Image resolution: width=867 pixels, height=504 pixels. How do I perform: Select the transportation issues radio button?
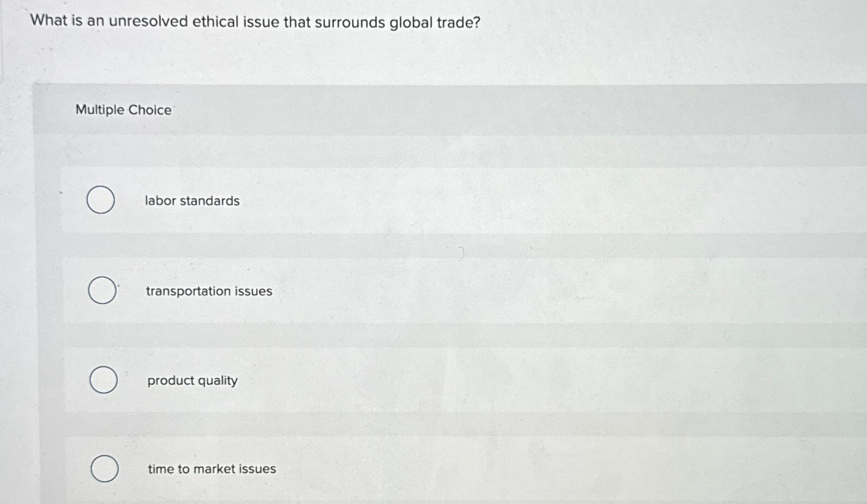(103, 290)
